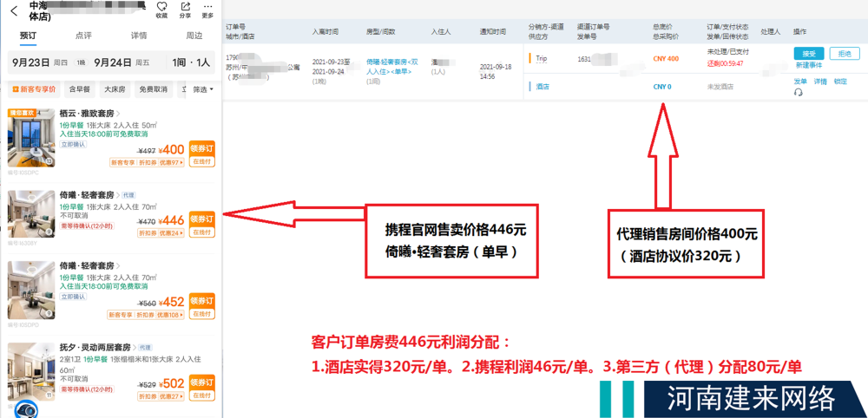The width and height of the screenshot is (868, 418).
Task: Toggle the 大床房 filter chip
Action: tap(115, 89)
